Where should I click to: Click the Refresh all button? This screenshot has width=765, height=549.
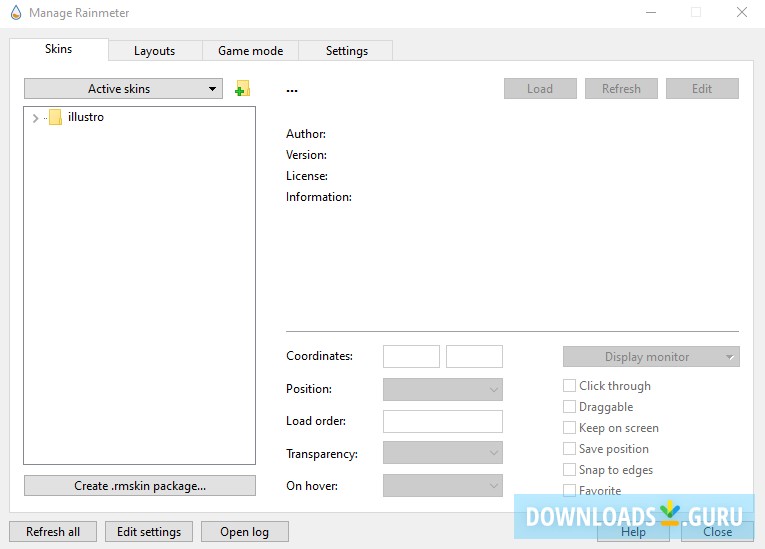[53, 531]
